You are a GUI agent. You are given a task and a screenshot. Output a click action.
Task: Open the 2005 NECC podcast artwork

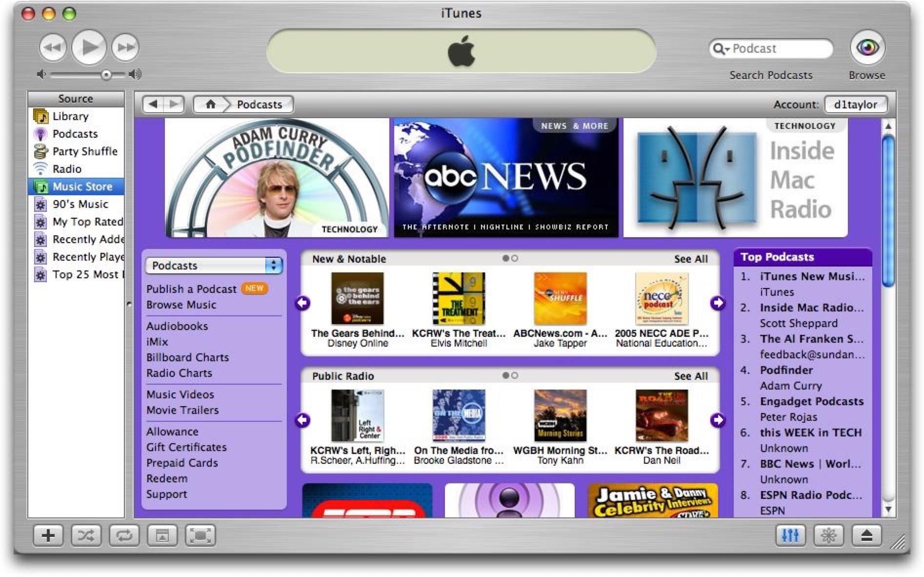662,299
